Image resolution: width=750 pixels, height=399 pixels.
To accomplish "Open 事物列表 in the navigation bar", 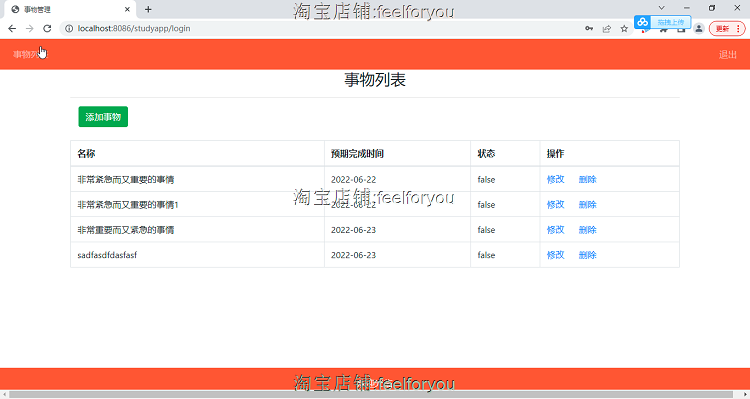I will point(30,55).
